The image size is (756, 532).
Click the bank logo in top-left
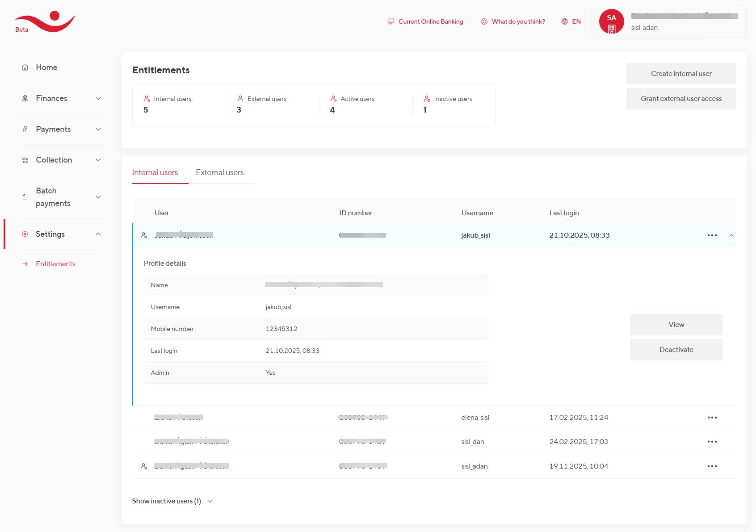(x=45, y=22)
